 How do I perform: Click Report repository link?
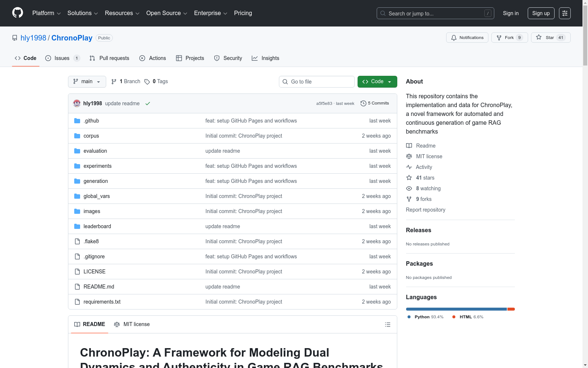click(x=426, y=210)
